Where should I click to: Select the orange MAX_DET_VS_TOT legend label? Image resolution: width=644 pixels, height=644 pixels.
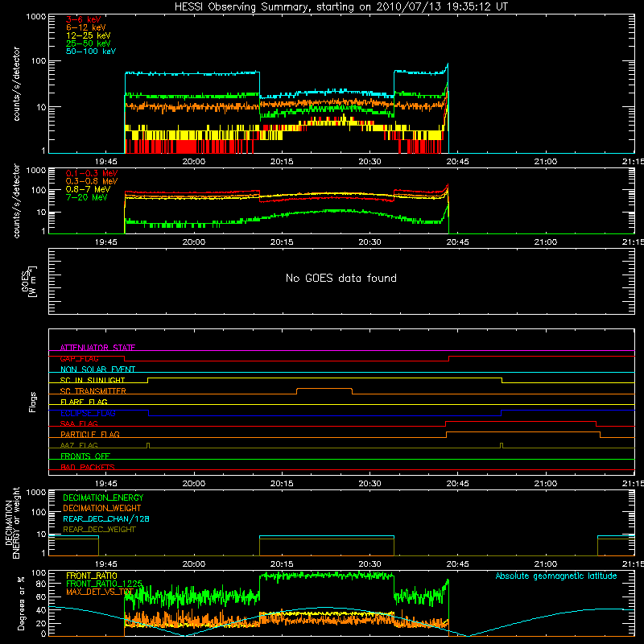click(100, 592)
